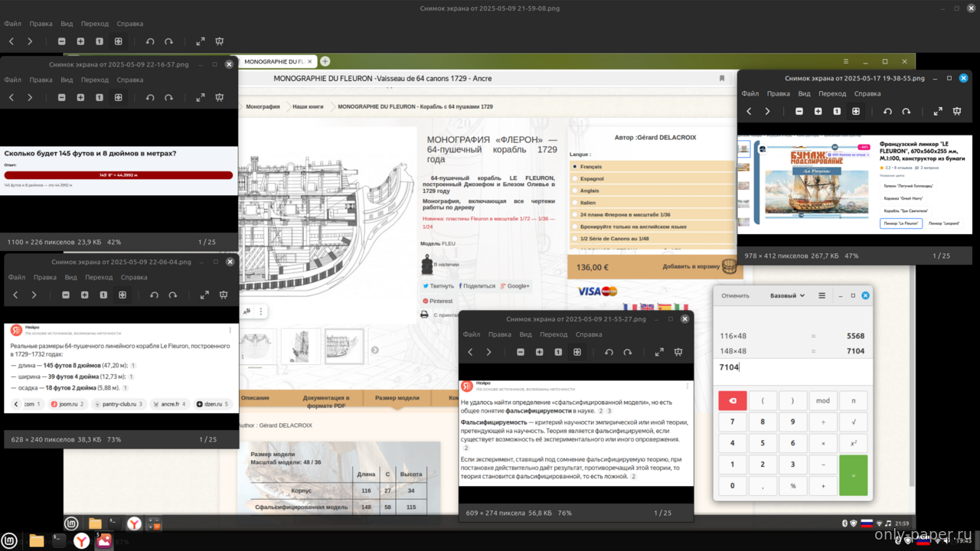Select the image viewer taskbar group badge 5
This screenshot has width=980, height=551.
103,540
